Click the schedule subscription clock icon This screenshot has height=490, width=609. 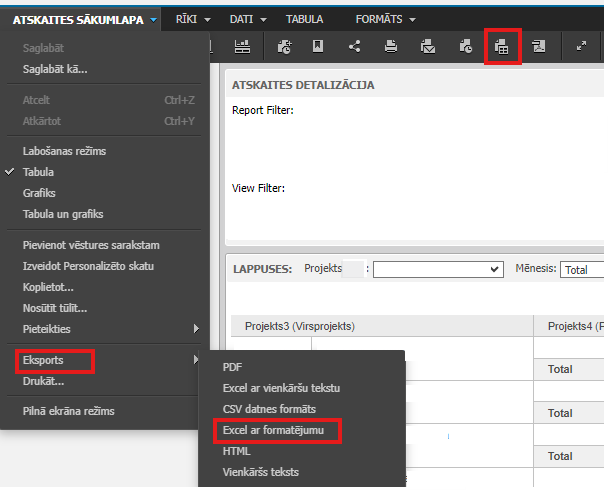[465, 47]
